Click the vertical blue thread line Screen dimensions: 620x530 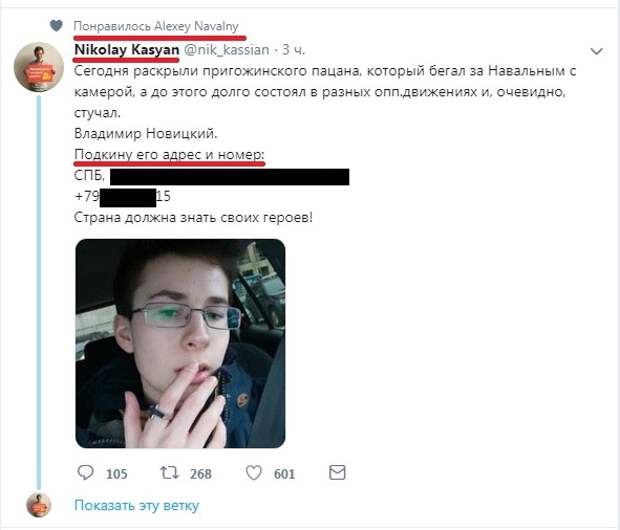[39, 293]
